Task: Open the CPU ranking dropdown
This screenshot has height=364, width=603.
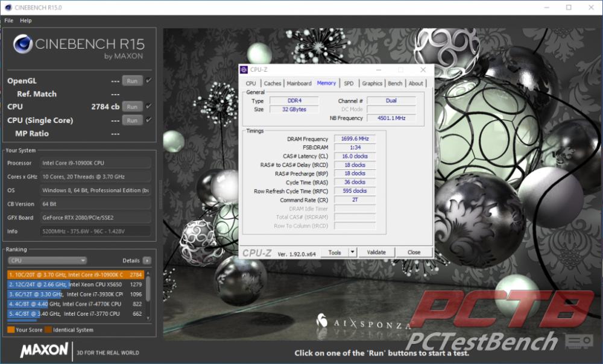Action: (x=47, y=260)
